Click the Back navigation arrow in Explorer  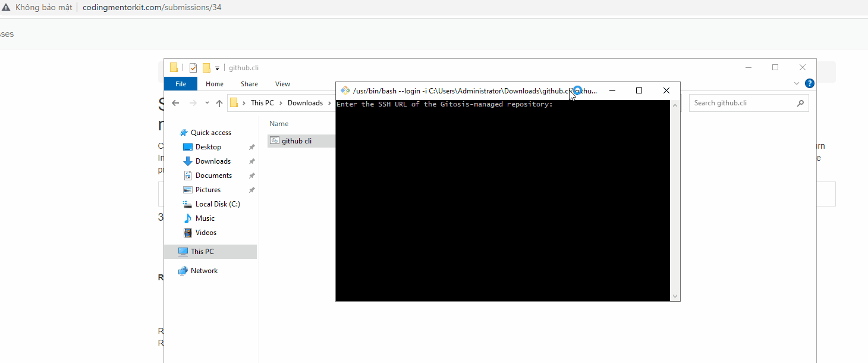click(175, 102)
